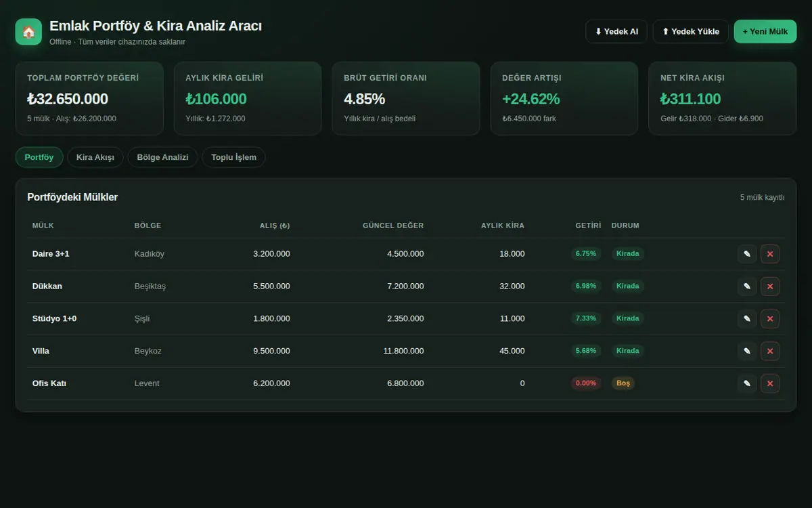Click the Aylık Kira column header
Image resolution: width=812 pixels, height=508 pixels.
503,226
